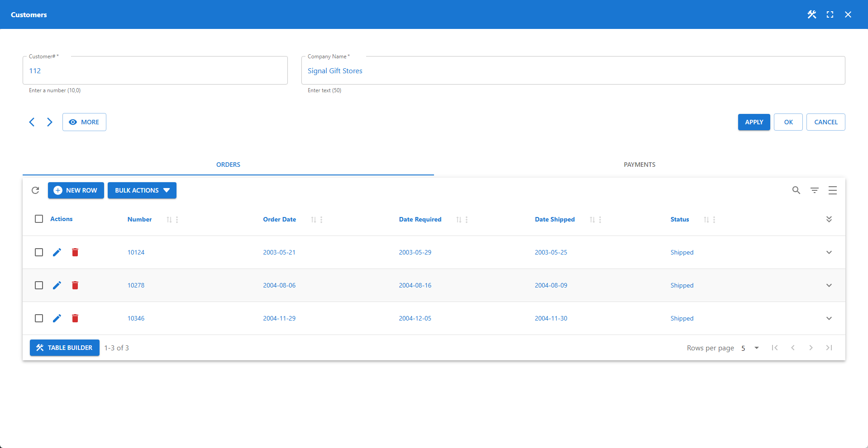Open the Bulk Actions dropdown
868x448 pixels.
pos(142,190)
